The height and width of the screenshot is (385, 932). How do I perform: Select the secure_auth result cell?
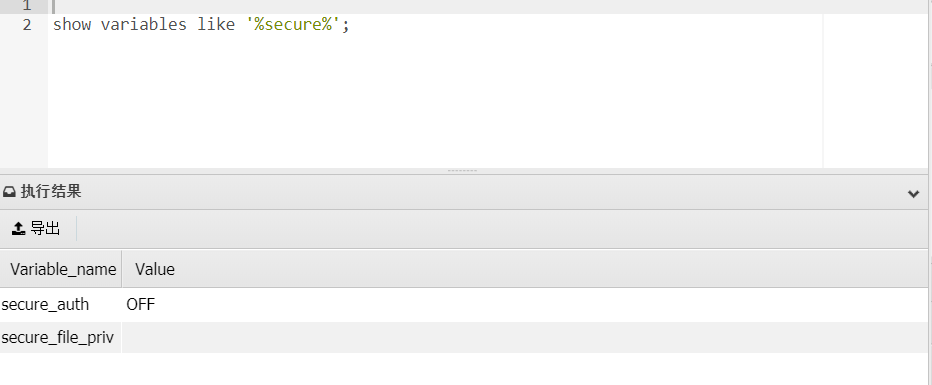61,305
